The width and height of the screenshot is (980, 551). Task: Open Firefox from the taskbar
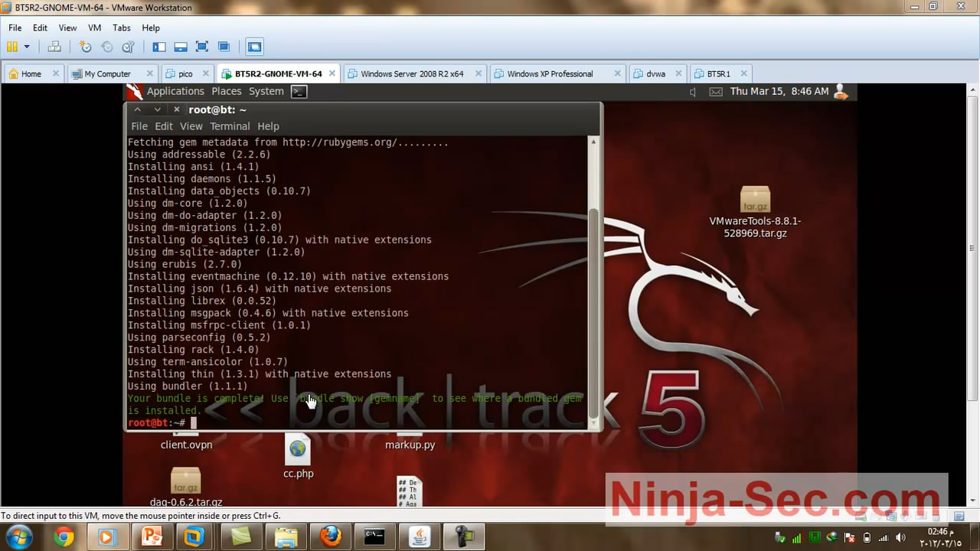[x=331, y=537]
